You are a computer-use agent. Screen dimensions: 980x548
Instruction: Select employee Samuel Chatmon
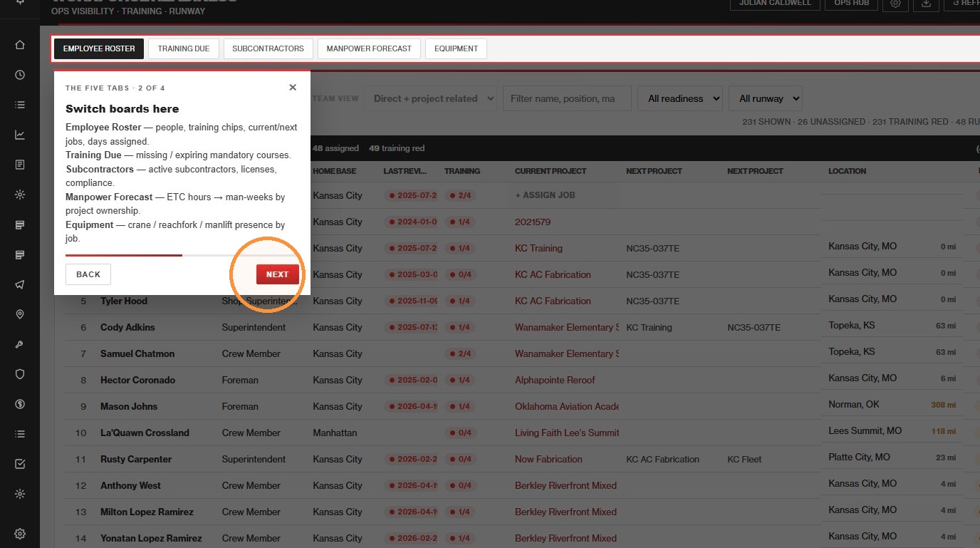137,353
